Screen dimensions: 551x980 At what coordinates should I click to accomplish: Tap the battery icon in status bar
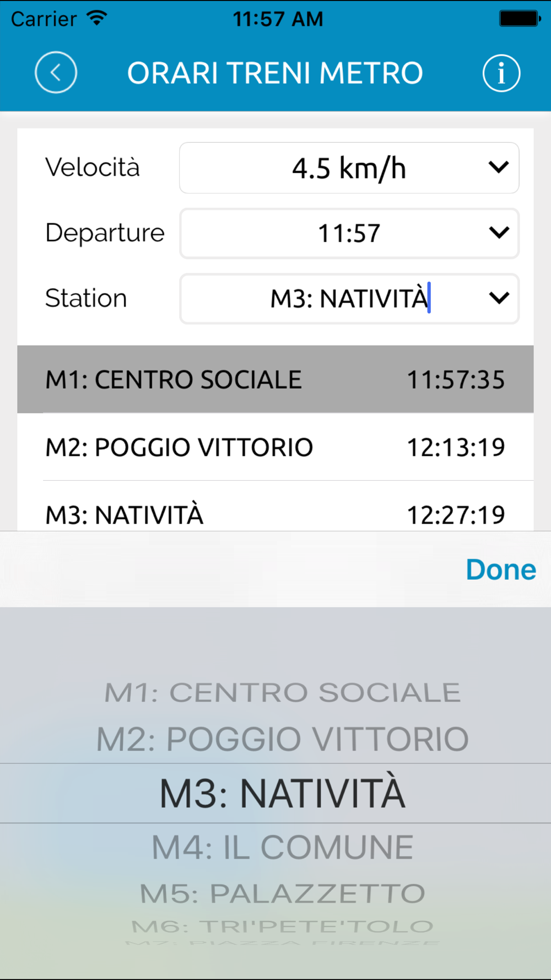520,18
